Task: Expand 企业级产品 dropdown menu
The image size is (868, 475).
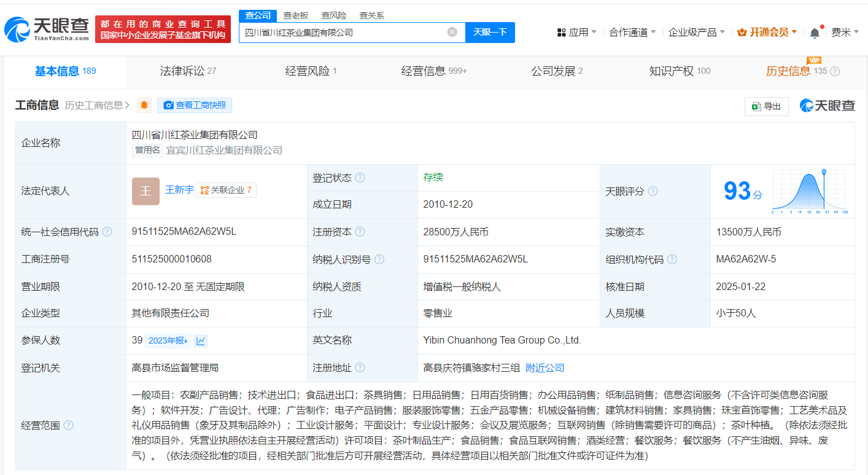Action: tap(696, 33)
